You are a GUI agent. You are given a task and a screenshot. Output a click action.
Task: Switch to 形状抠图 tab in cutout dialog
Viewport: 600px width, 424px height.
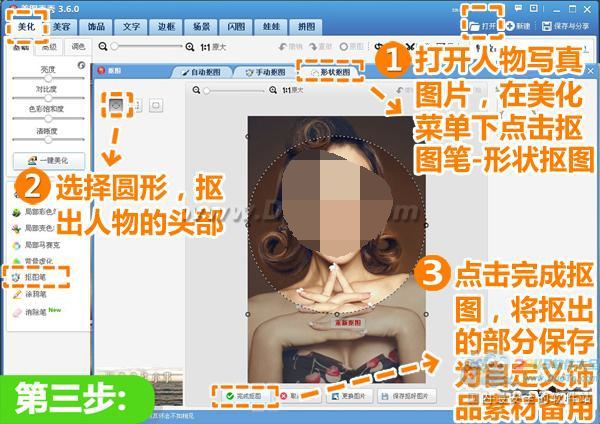click(x=330, y=72)
